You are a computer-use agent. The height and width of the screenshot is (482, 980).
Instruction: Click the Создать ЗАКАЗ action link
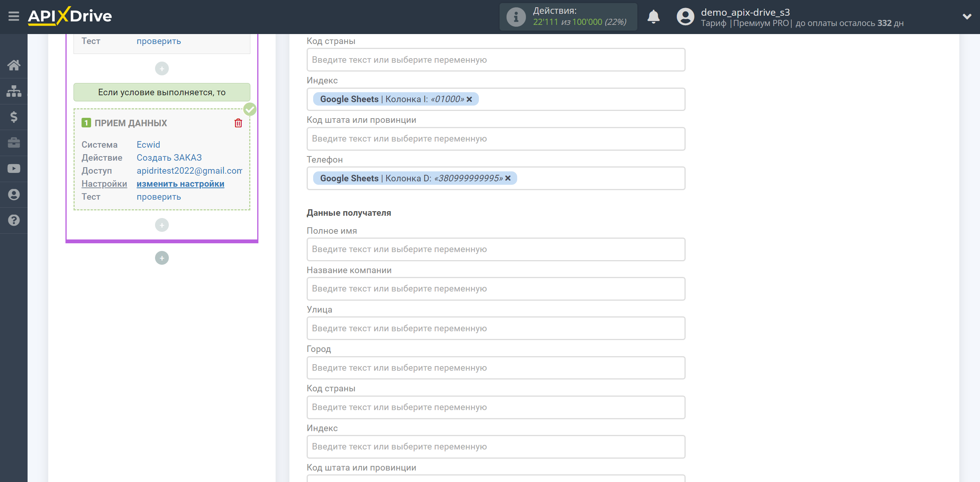(169, 158)
